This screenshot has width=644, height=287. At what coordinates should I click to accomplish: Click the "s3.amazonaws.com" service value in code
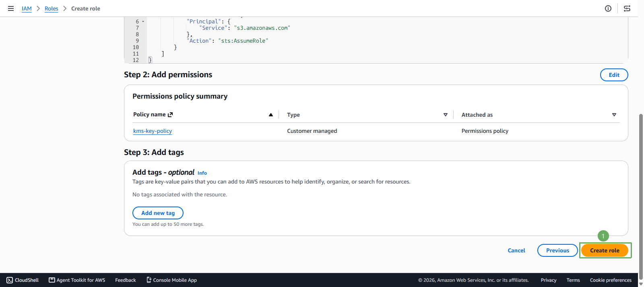point(262,28)
